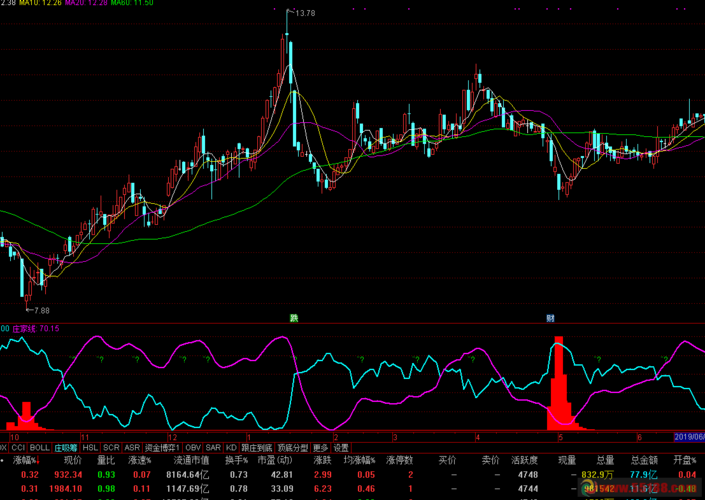Screen dimensions: 705x500
Task: Select the stock row priced 932.34
Action: [x=66, y=474]
